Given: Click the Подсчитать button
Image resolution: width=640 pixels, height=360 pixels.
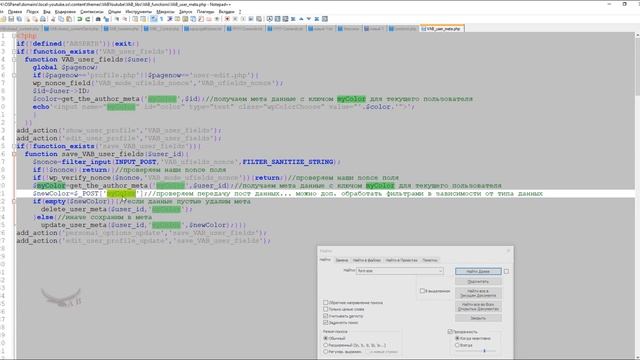Looking at the screenshot, I should coord(478,282).
